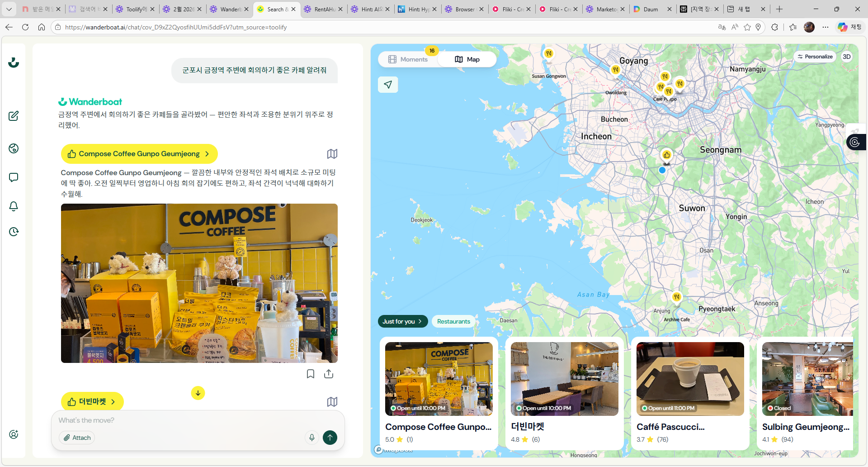Add this page to favorites star

pyautogui.click(x=747, y=27)
